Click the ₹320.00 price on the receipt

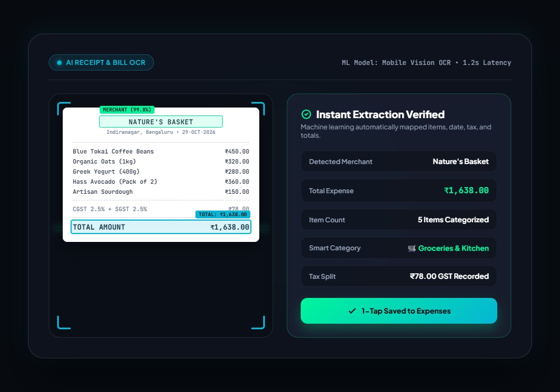point(237,161)
